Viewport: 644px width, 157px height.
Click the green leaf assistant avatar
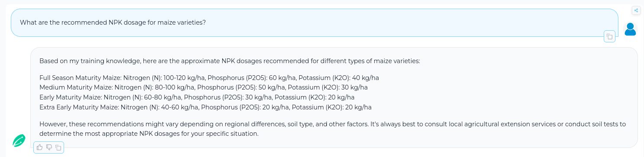click(x=19, y=140)
